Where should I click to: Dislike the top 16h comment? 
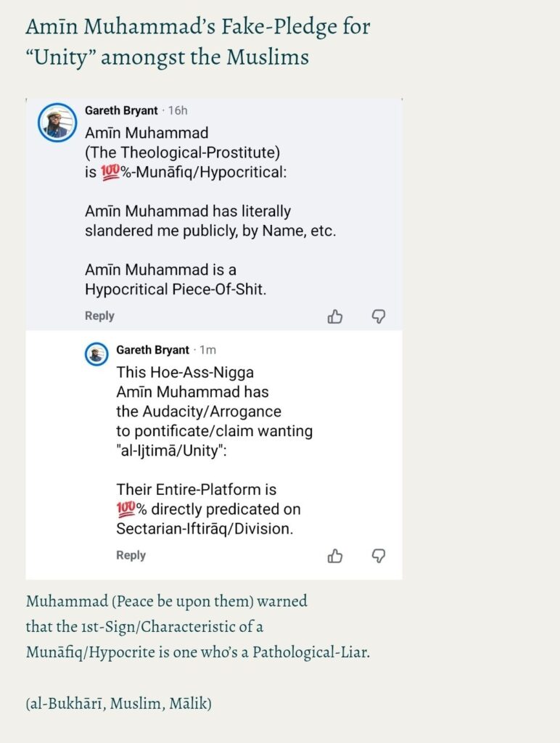tap(378, 316)
